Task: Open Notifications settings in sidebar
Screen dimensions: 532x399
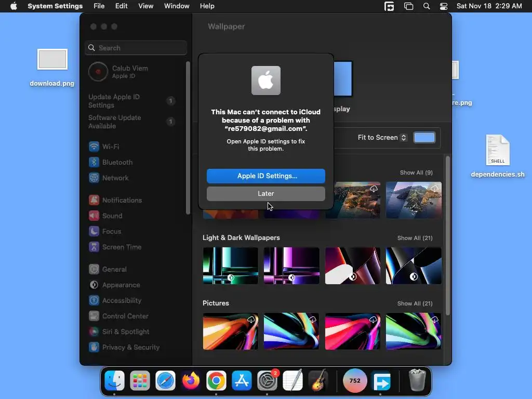Action: (x=115, y=200)
